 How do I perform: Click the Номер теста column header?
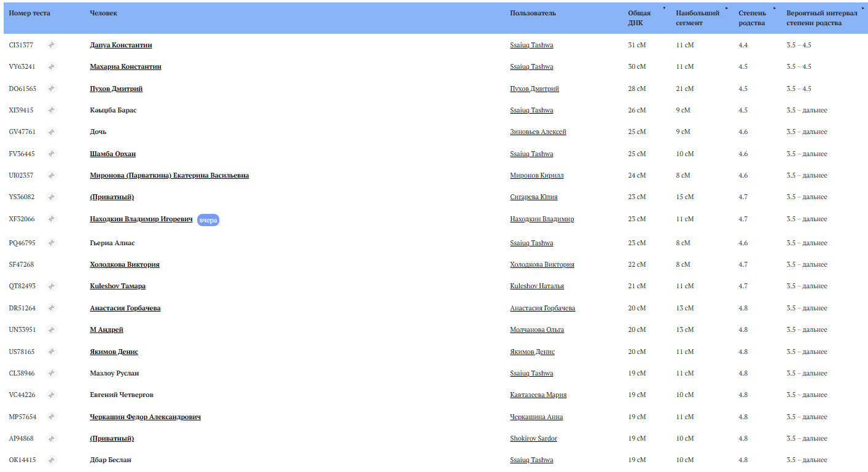click(29, 13)
